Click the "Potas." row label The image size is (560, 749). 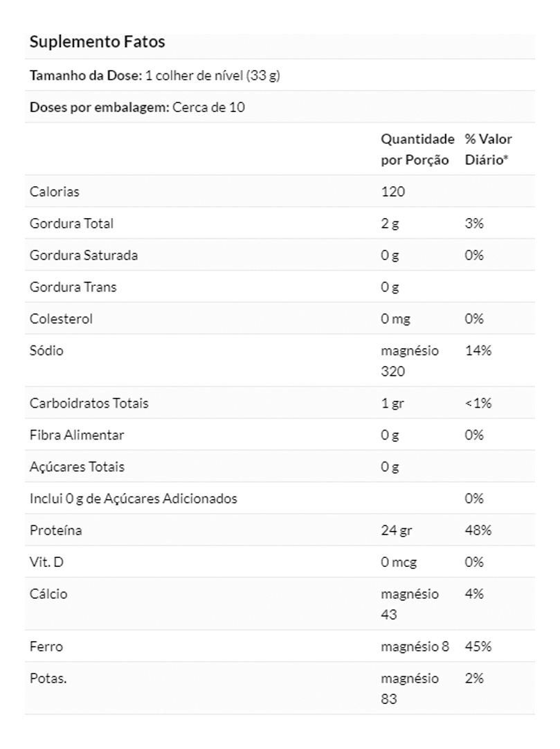[x=48, y=678]
